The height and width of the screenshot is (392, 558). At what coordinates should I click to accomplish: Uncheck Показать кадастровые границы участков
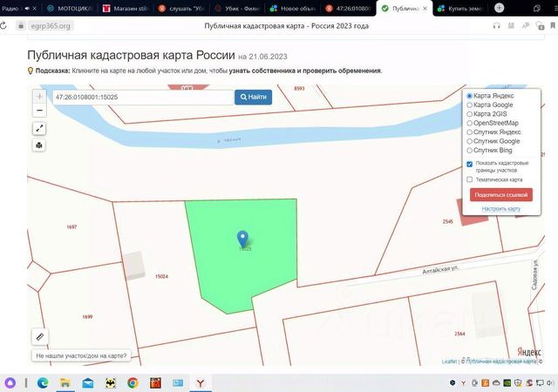pos(470,164)
